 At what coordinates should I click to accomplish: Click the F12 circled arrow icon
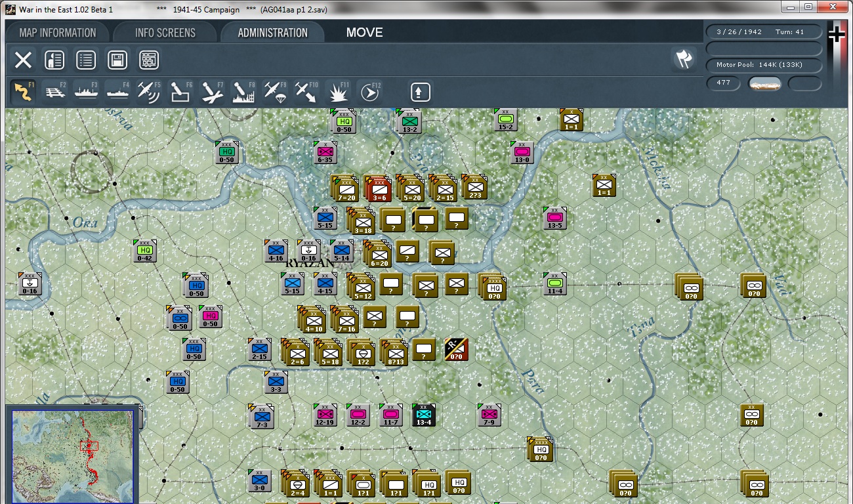pyautogui.click(x=369, y=93)
